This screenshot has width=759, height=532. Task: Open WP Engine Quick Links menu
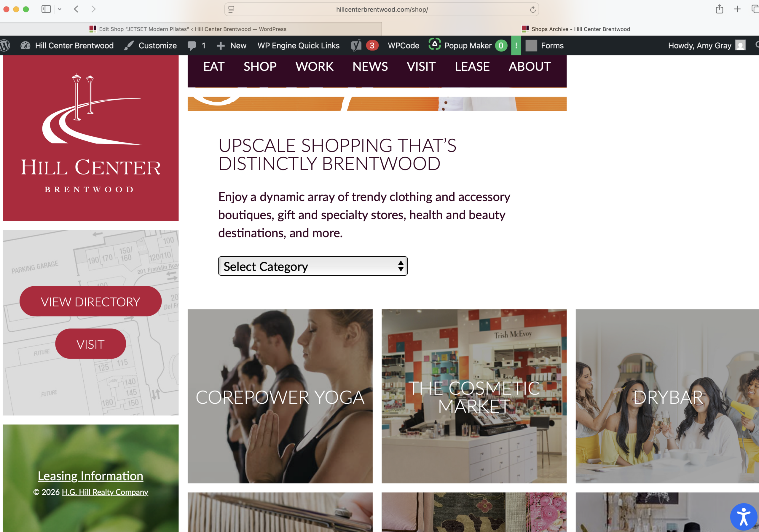point(298,46)
